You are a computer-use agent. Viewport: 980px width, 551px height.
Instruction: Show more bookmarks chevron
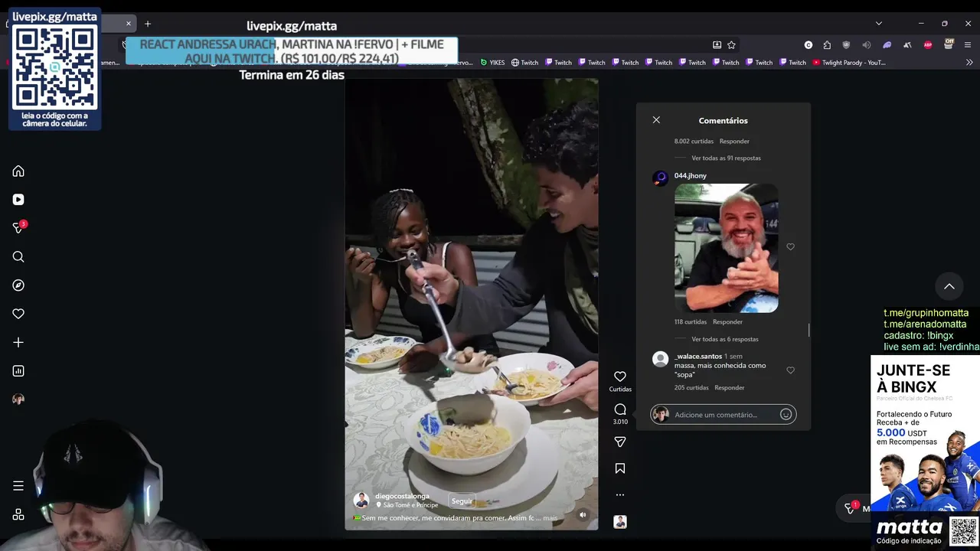point(969,63)
